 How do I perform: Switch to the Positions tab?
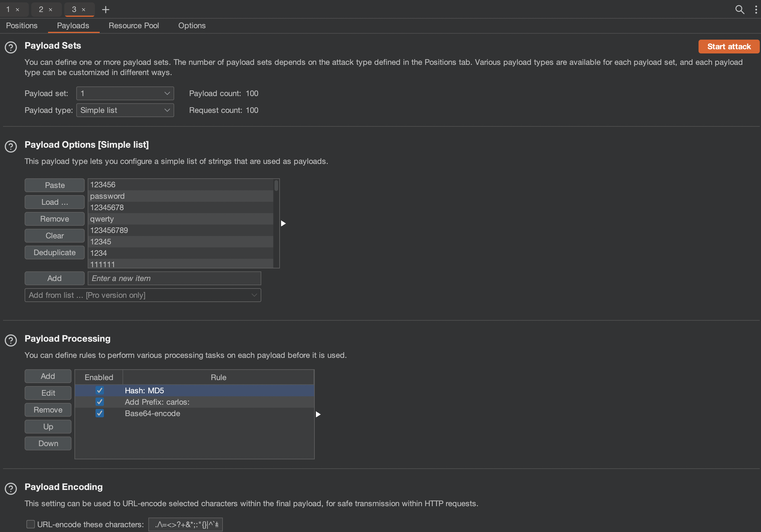pos(22,26)
